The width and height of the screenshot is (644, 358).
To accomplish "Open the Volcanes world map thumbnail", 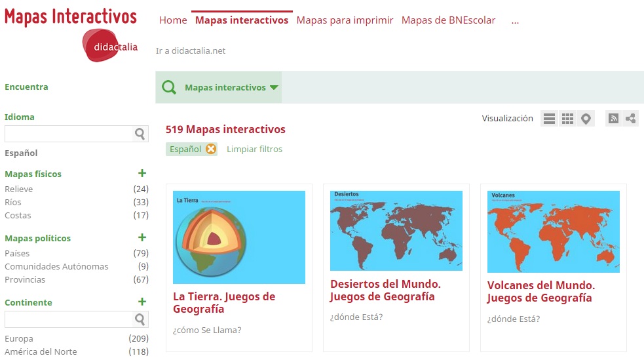I will click(x=554, y=231).
